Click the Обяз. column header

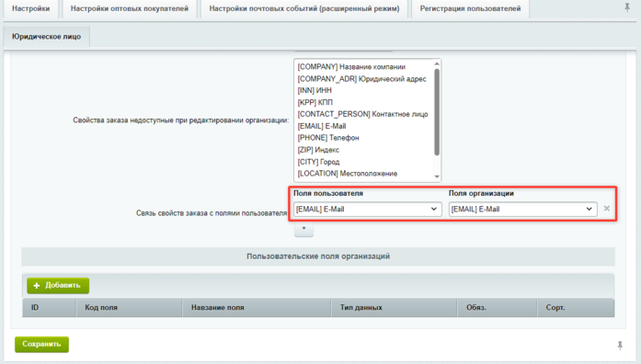click(x=498, y=308)
